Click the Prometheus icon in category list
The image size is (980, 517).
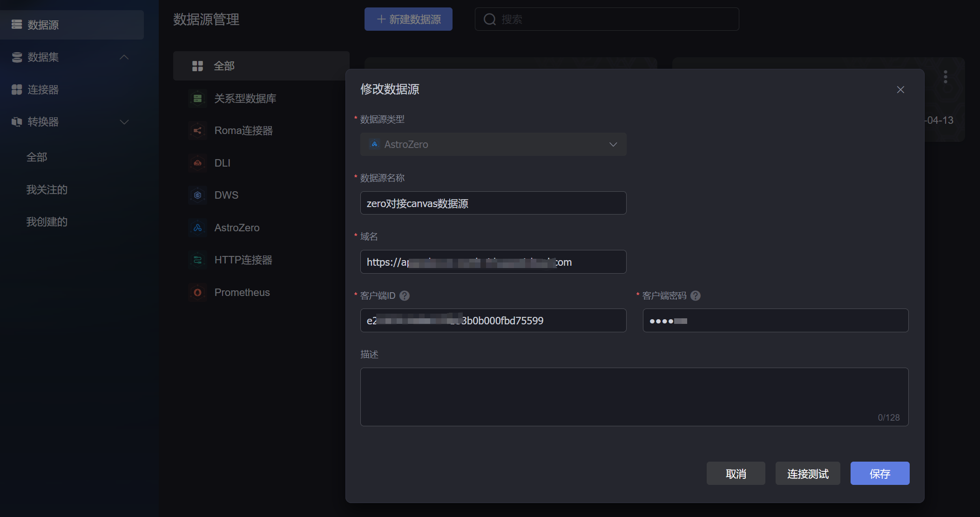pyautogui.click(x=197, y=292)
